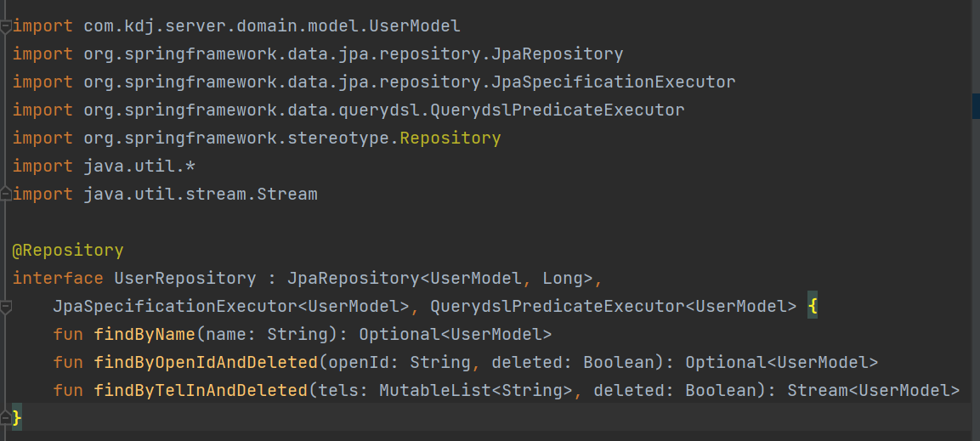Click Long type argument in JpaRepository generics
The height and width of the screenshot is (441, 980).
[x=563, y=278]
